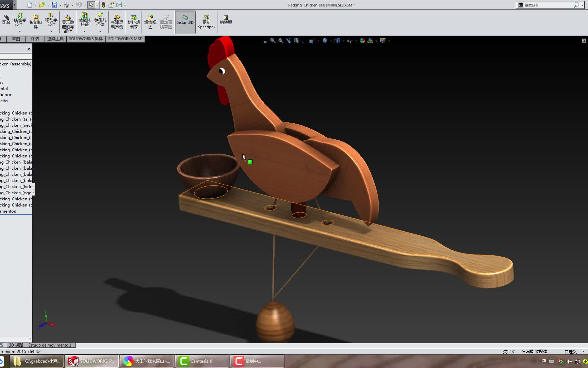Click the Print icon

(67, 5)
